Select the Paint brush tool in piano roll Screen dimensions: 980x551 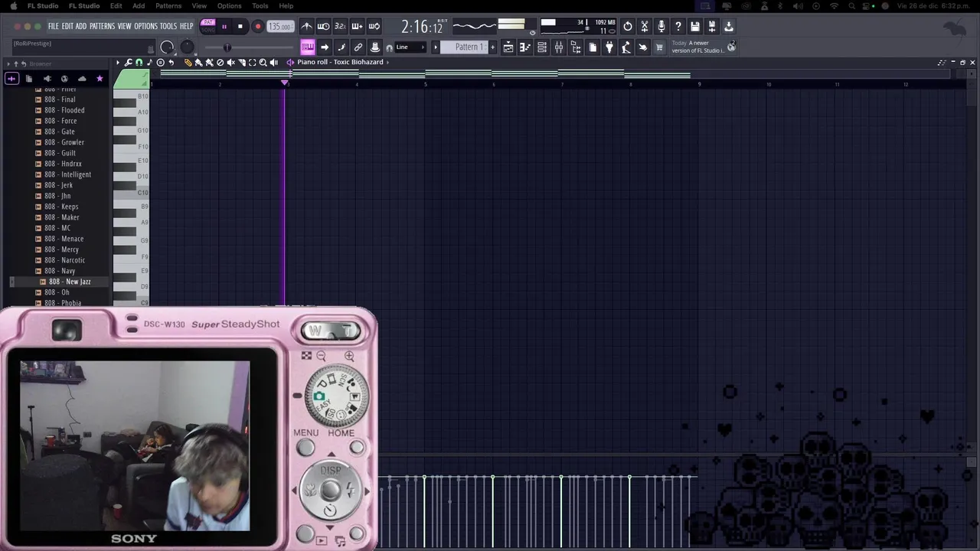198,63
